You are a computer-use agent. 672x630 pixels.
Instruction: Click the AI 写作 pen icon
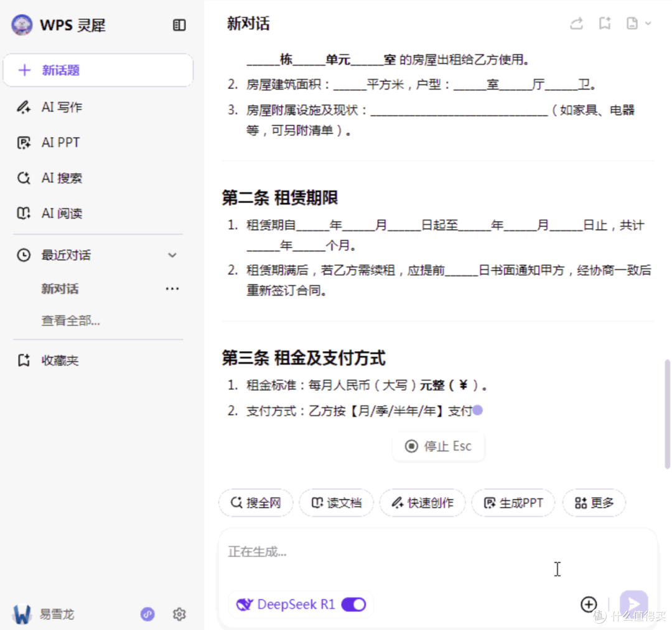coord(24,107)
